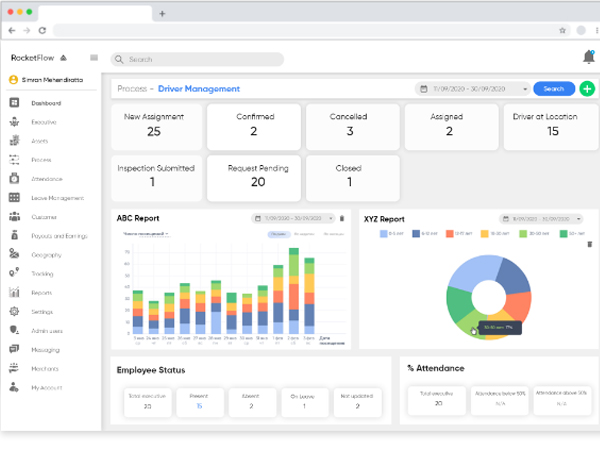The image size is (600, 450).
Task: Click the dark green 50+ legend swatch
Action: tap(563, 234)
